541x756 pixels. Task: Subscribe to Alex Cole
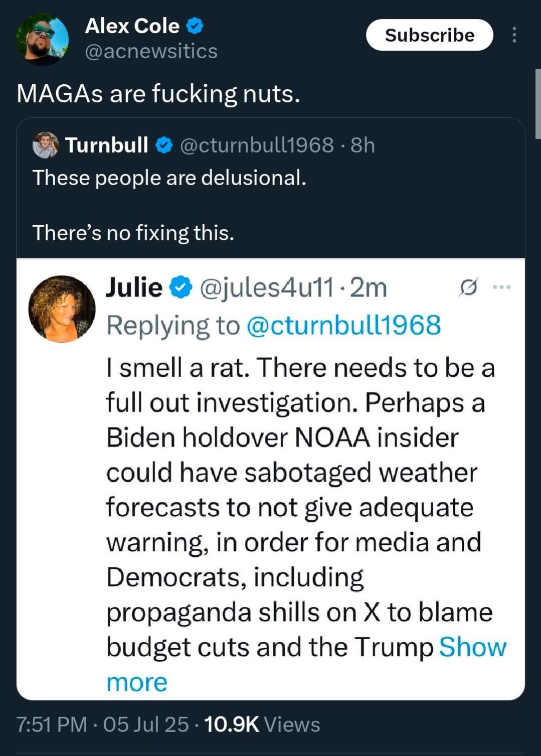point(430,35)
